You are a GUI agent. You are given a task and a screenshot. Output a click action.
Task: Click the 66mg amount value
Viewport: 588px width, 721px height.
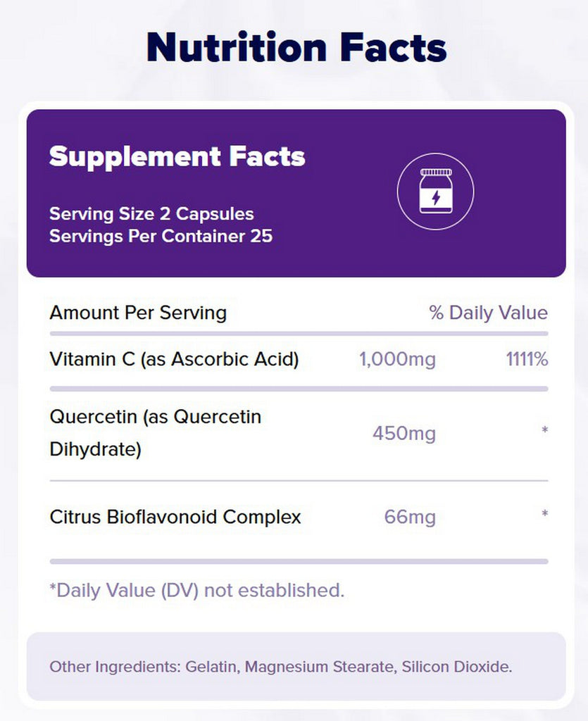pyautogui.click(x=410, y=518)
